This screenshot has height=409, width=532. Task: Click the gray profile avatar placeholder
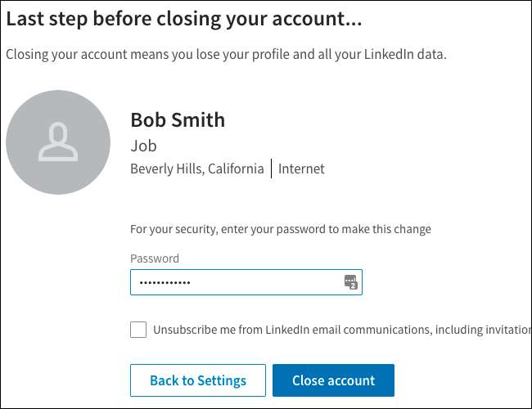point(58,142)
